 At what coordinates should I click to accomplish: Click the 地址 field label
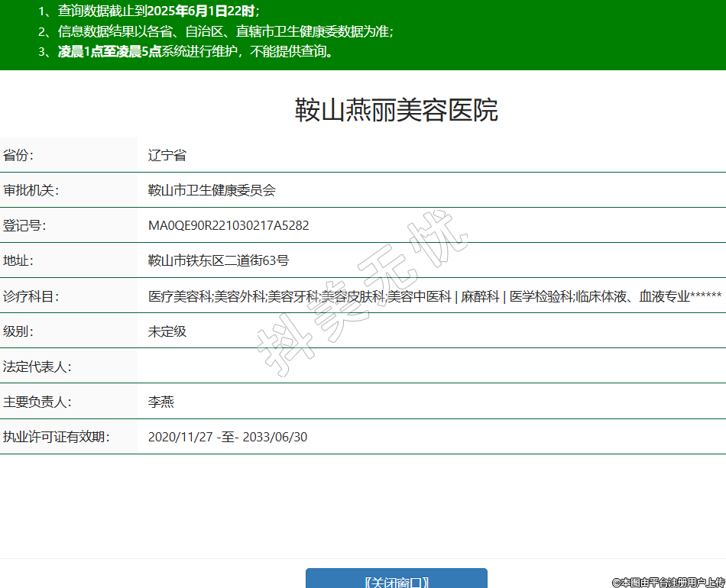pos(19,260)
